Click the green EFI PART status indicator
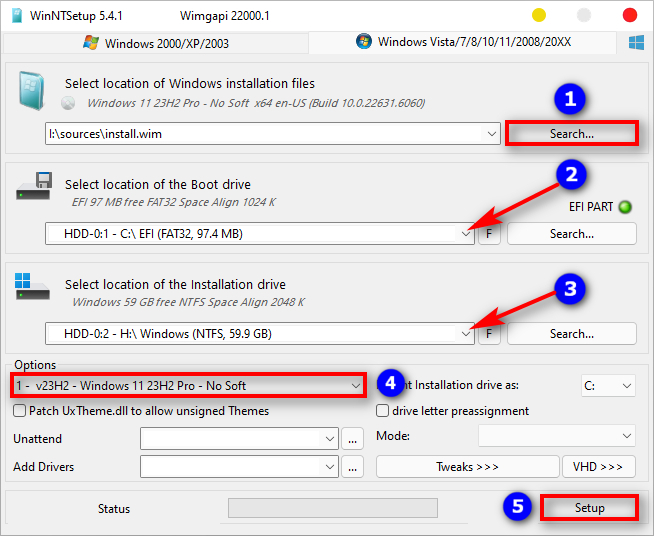The height and width of the screenshot is (536, 654). [x=625, y=208]
